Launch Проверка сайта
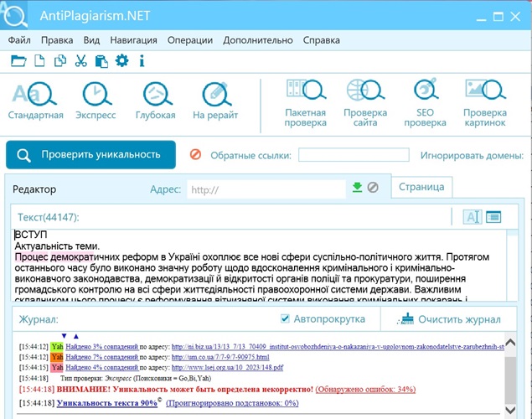This screenshot has height=419, width=532. pos(365,103)
